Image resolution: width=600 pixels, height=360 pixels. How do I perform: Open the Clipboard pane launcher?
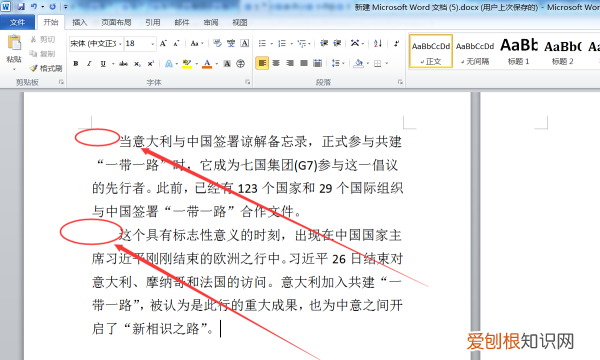pos(61,82)
